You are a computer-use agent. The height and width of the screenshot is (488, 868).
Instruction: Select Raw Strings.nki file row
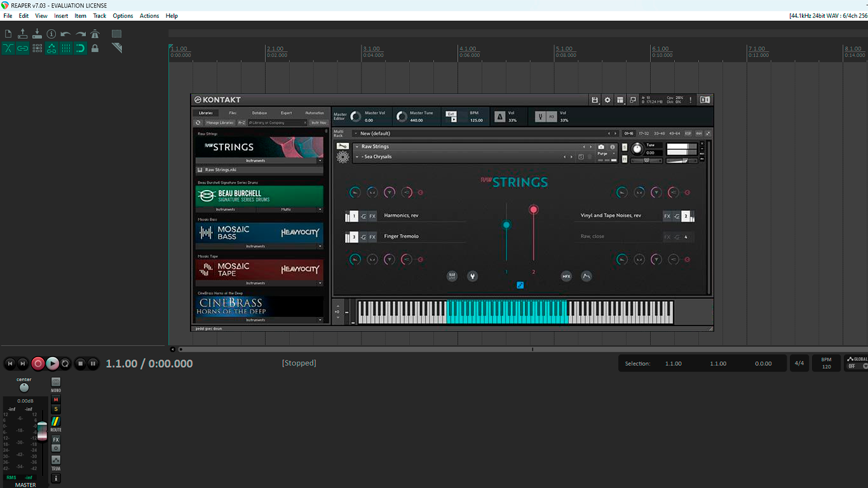click(x=259, y=170)
